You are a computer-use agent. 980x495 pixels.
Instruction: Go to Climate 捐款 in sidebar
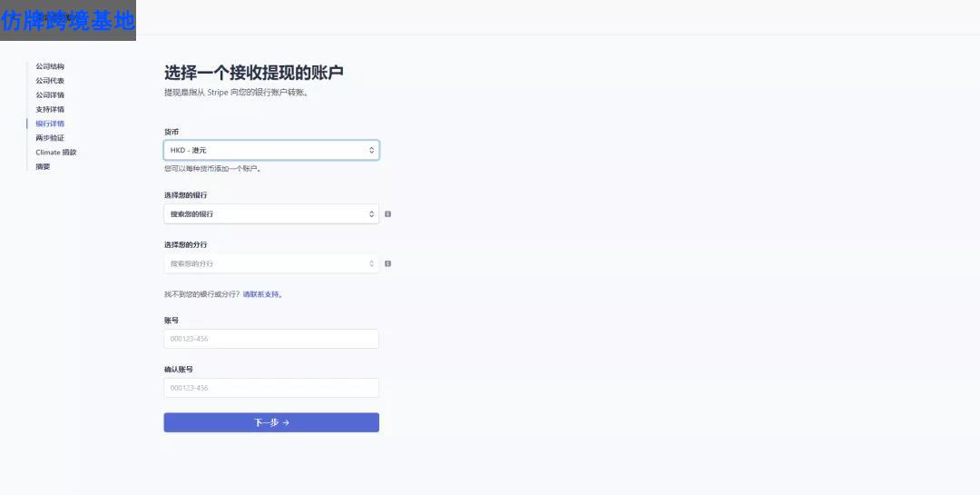tap(56, 153)
